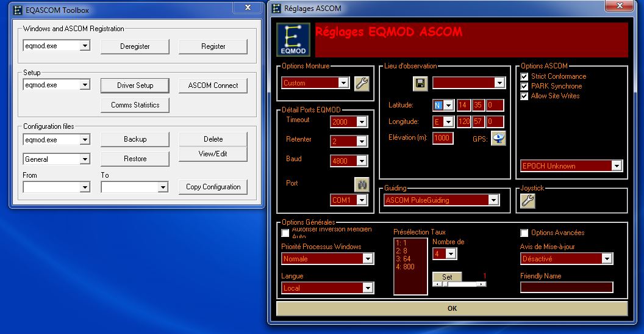Adjust rate preset slider thumb

tap(445, 284)
